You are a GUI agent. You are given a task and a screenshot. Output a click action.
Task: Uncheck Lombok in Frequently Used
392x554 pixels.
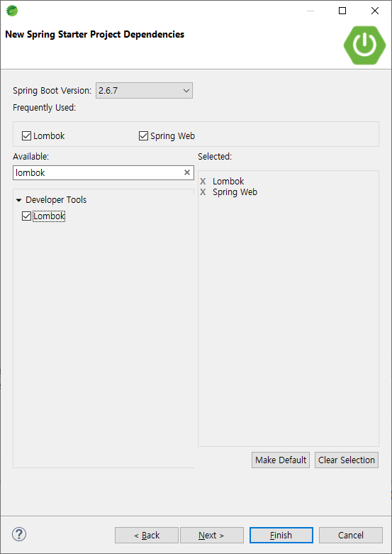(26, 135)
